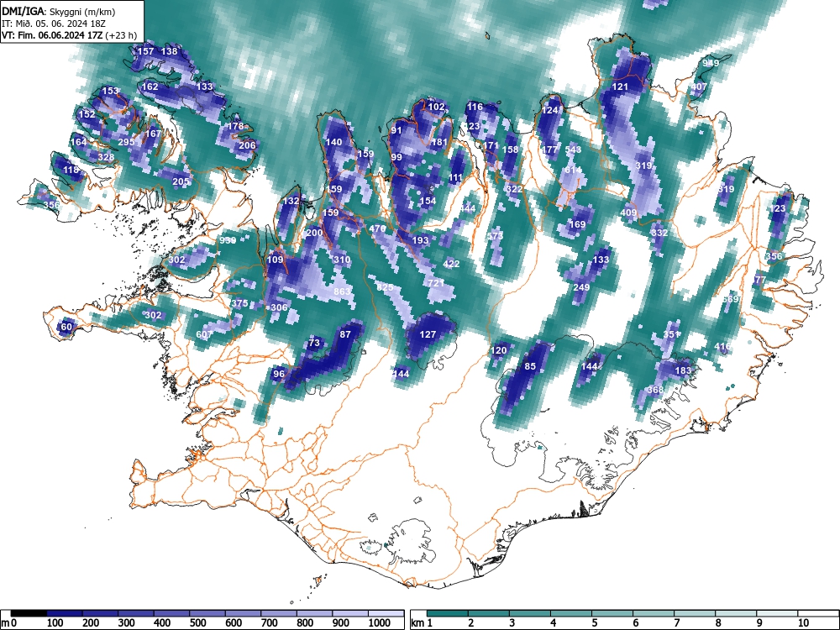Click the 310 visibility value
This screenshot has height=630, width=840.
click(342, 260)
